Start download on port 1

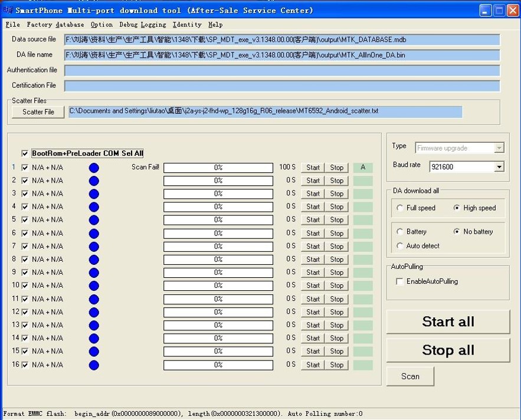click(x=313, y=168)
